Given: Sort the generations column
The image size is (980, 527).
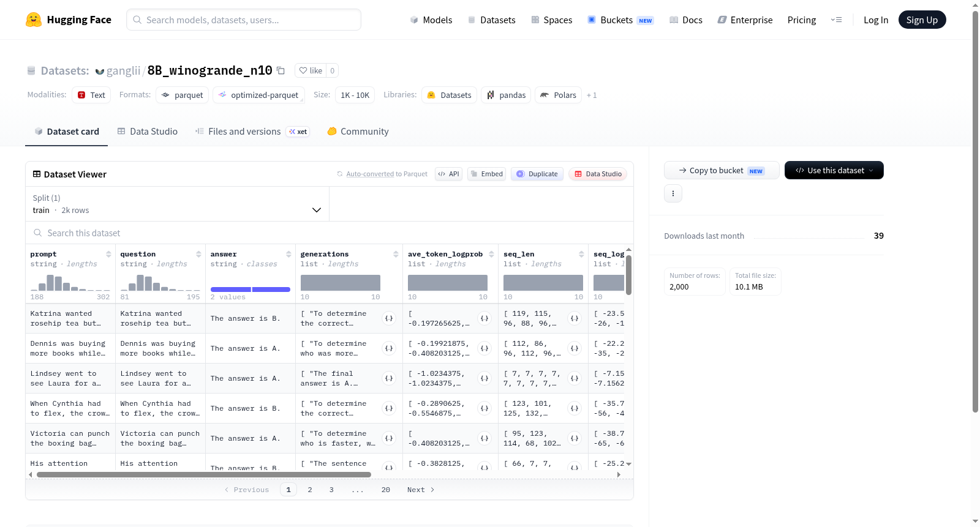Looking at the screenshot, I should (396, 254).
